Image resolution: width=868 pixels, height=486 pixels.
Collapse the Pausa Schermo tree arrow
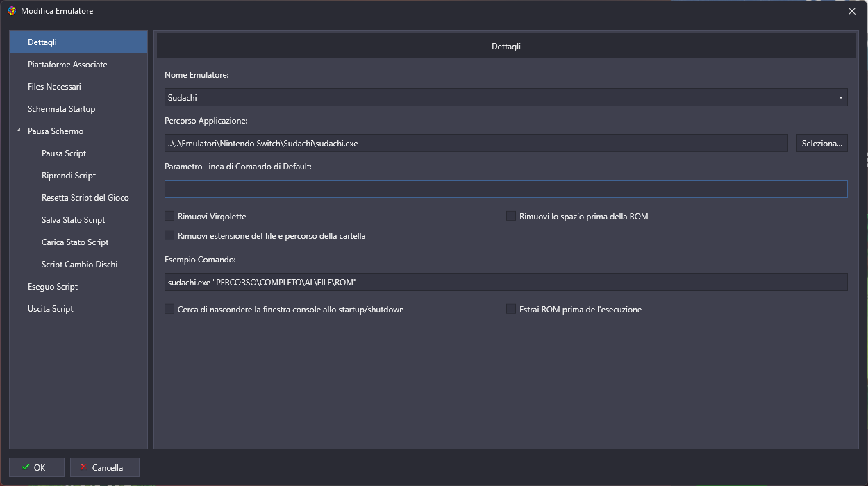pos(19,131)
